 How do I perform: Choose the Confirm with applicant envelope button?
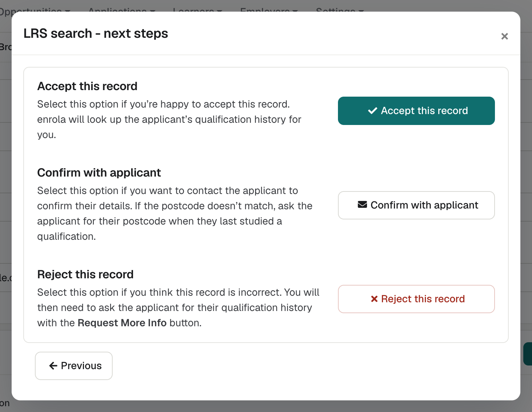(416, 205)
